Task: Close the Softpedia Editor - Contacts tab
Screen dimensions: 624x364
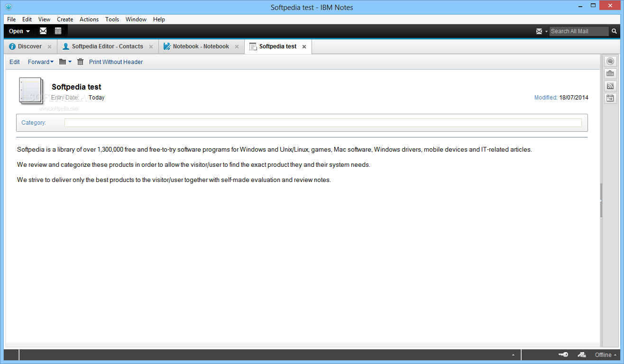Action: click(151, 46)
